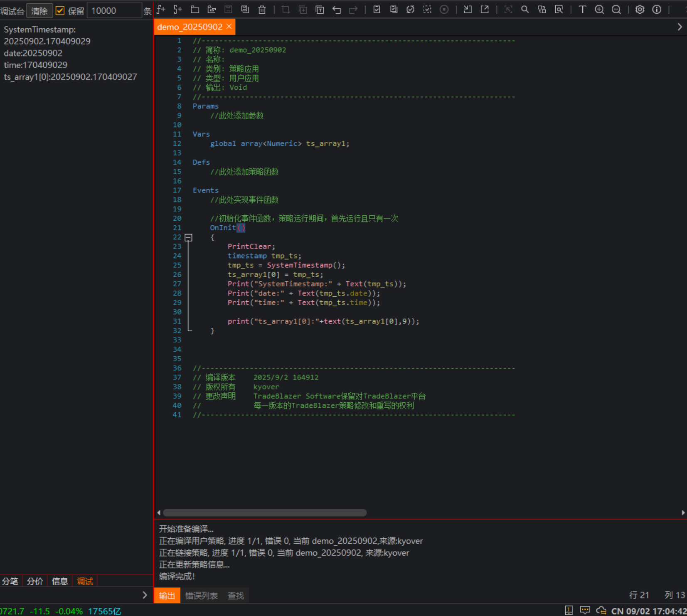The height and width of the screenshot is (616, 687).
Task: Click the editor's horizontal scrollbar thumb
Action: pos(265,513)
